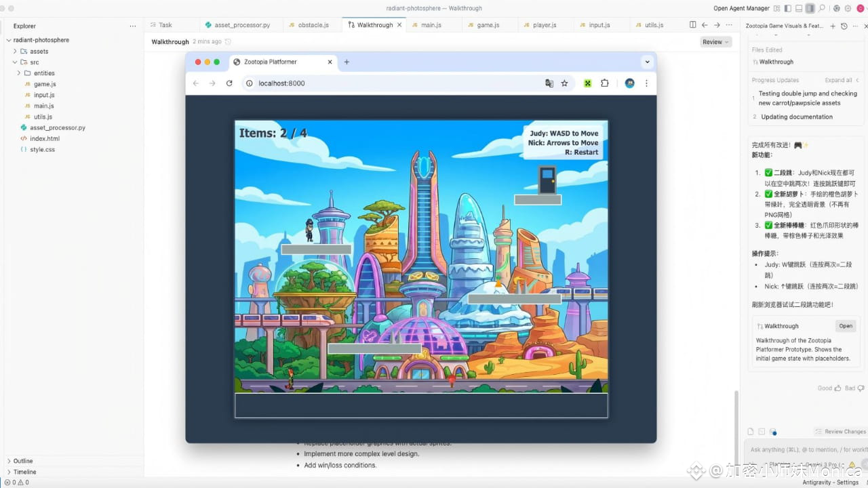Click document icon above chat input
868x488 pixels.
point(751,432)
